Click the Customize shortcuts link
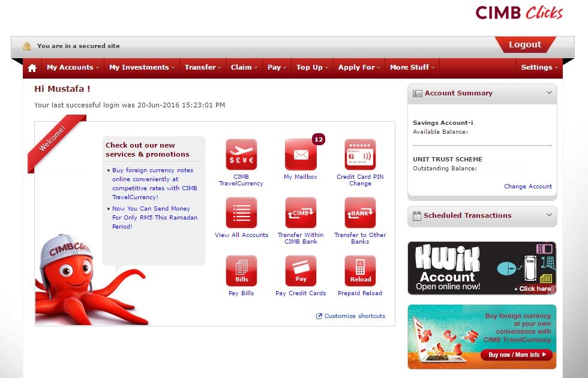Viewport: 588px width, 378px height. 355,316
